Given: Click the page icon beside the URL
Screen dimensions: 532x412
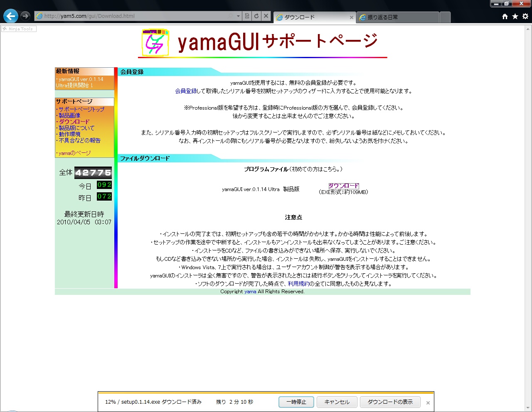Looking at the screenshot, I should (x=39, y=16).
